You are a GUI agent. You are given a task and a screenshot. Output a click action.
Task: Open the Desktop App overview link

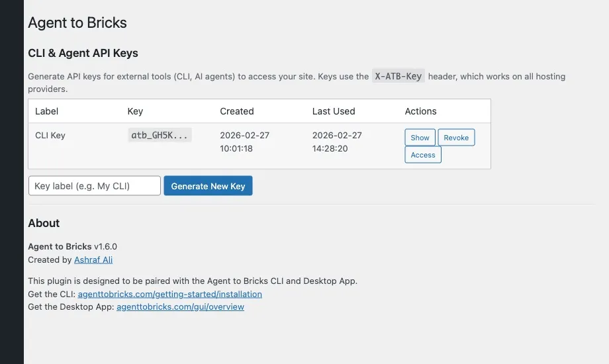[x=180, y=306]
